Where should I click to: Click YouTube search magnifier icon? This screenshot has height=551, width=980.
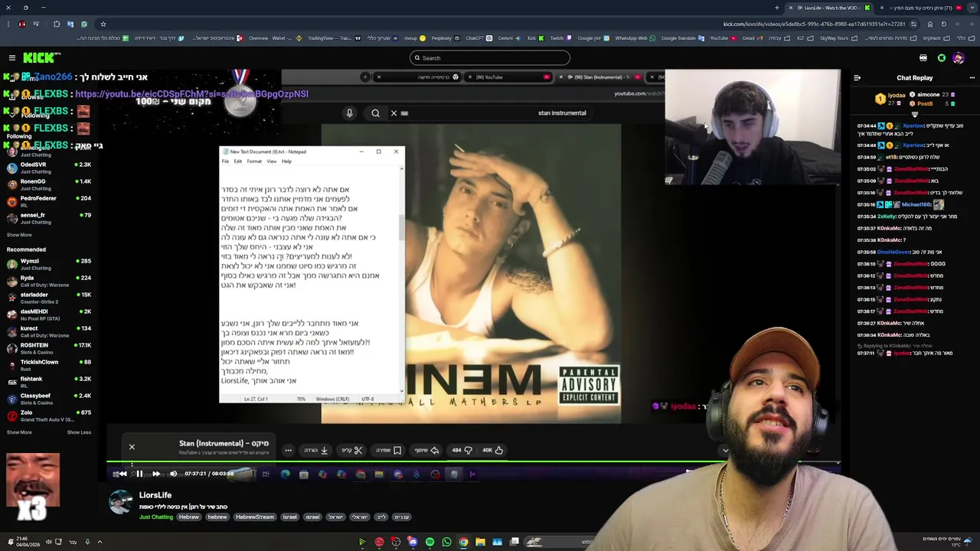click(375, 113)
